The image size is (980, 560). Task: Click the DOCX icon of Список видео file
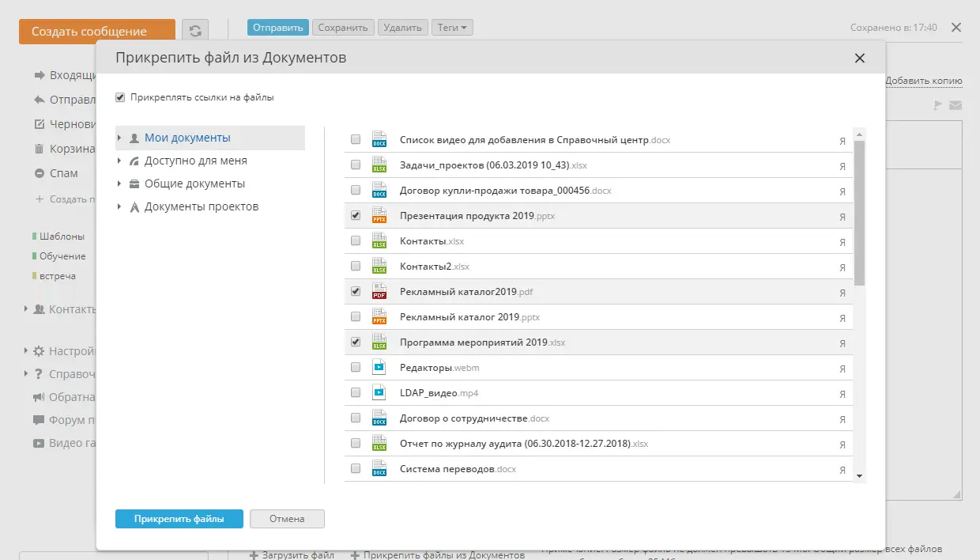(379, 139)
